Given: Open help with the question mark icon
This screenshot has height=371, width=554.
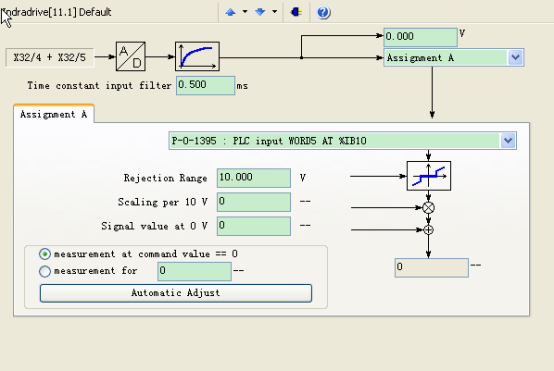Looking at the screenshot, I should coord(323,12).
